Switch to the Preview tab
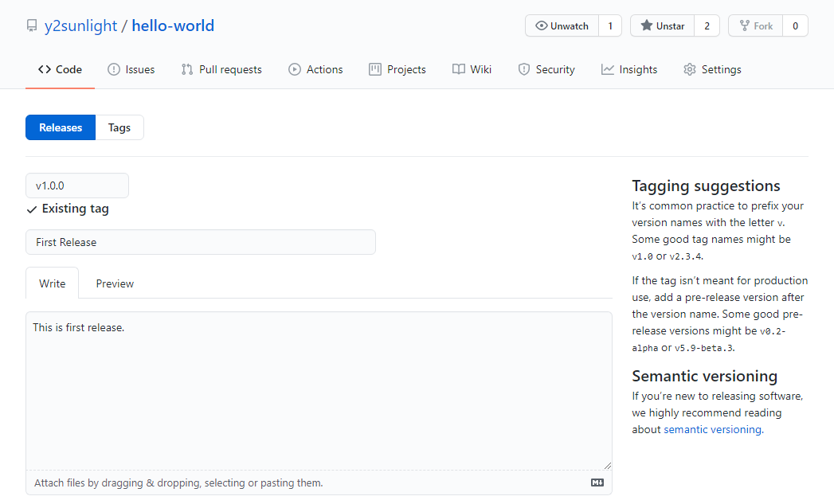This screenshot has height=504, width=834. (x=115, y=283)
